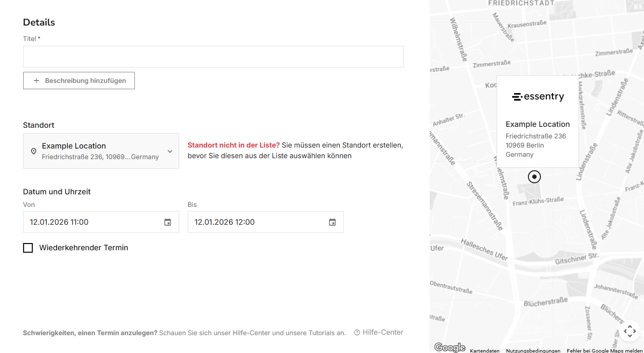Click 'Standort nicht in der Liste?' red text

tap(234, 145)
